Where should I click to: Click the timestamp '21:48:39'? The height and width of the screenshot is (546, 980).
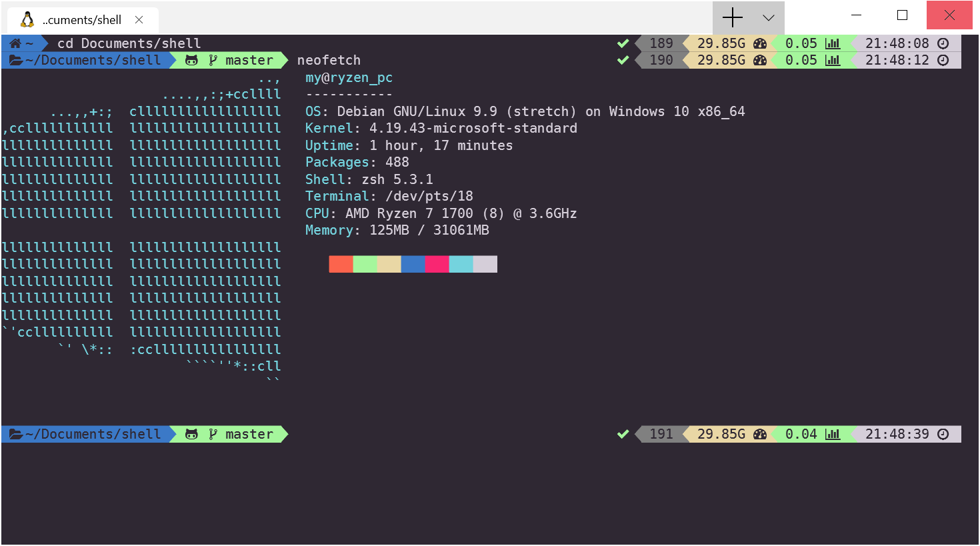point(897,434)
